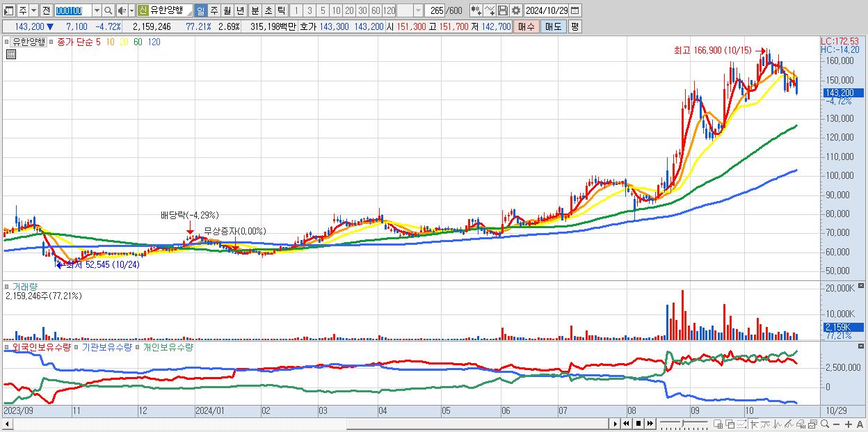Screen dimensions: 868x432
Task: Click the volume pane top-right corner box
Action: coord(862,285)
